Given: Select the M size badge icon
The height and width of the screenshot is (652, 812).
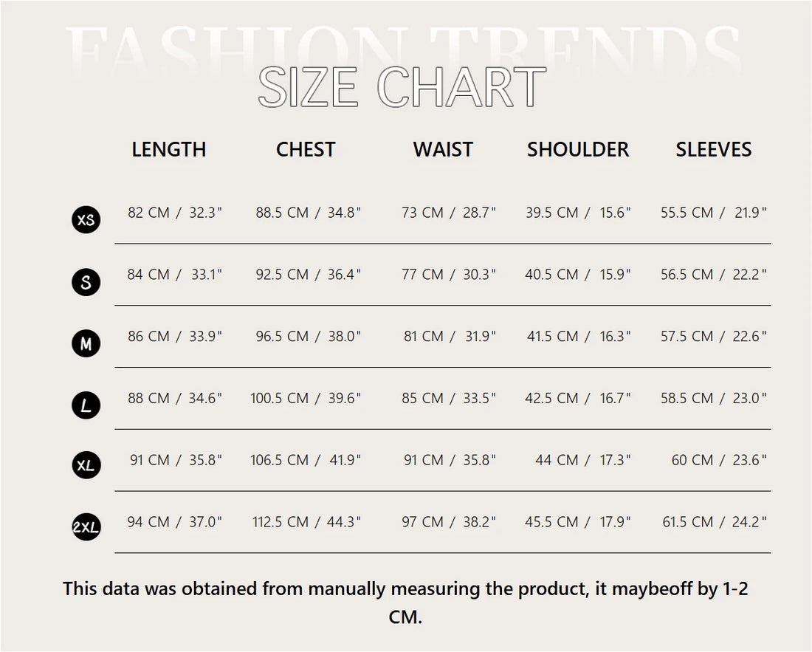Looking at the screenshot, I should 86,343.
